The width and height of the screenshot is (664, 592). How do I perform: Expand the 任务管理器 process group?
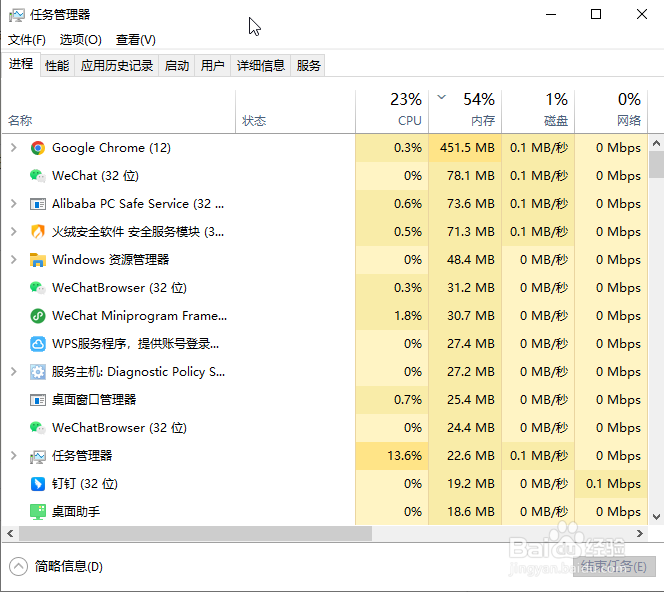[13, 456]
